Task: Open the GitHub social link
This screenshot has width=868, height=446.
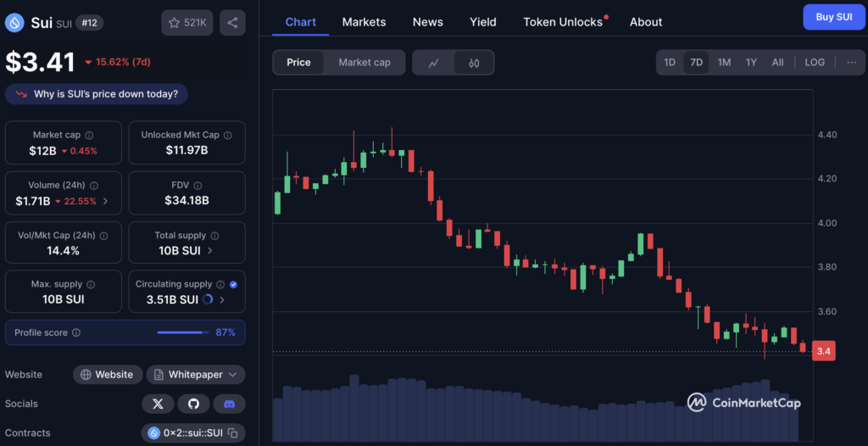Action: coord(194,404)
